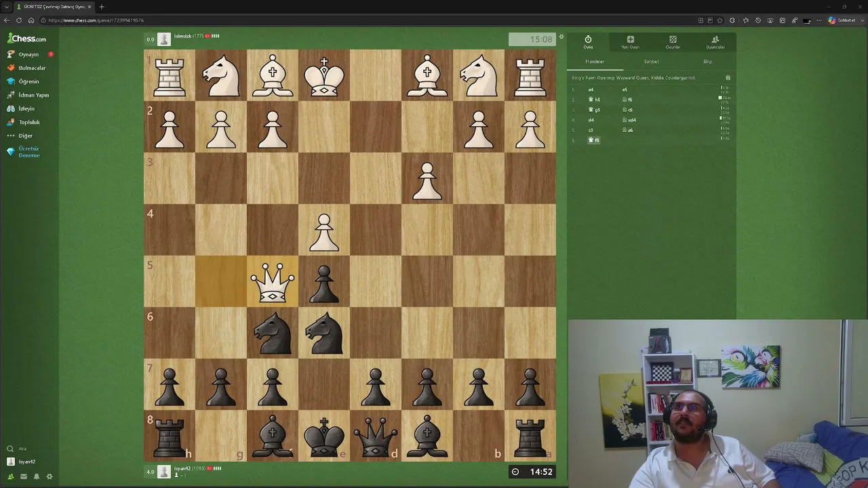Go to black knight move f6
This screenshot has height=488, width=868.
pyautogui.click(x=627, y=100)
